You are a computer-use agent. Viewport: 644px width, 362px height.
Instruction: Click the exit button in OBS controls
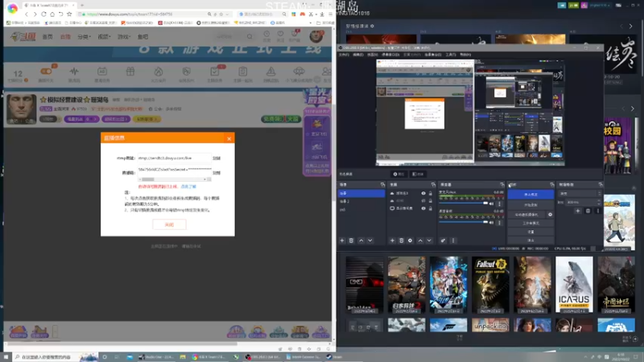pos(530,240)
